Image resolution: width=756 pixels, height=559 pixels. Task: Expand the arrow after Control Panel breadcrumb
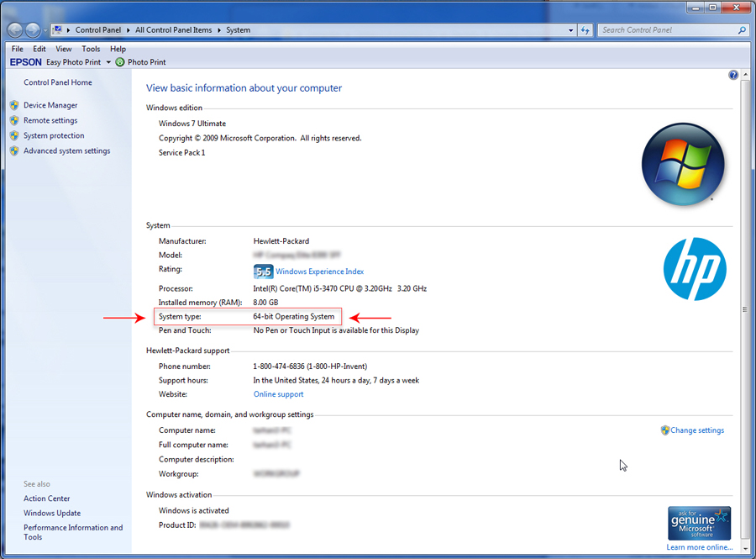(x=129, y=30)
